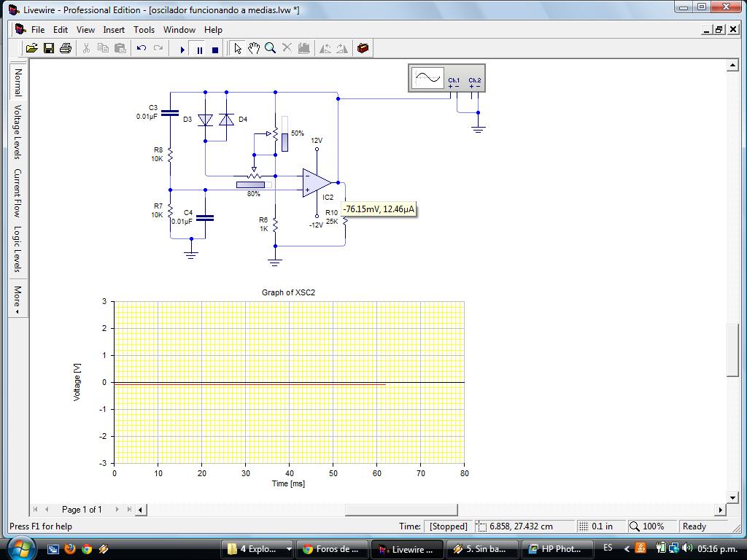Select the Pan hand tool
The height and width of the screenshot is (560, 747).
254,49
